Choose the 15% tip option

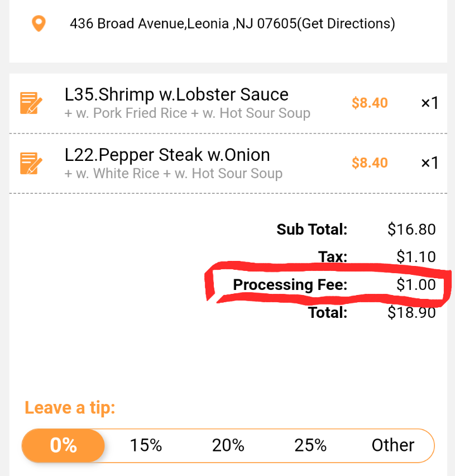tap(146, 445)
